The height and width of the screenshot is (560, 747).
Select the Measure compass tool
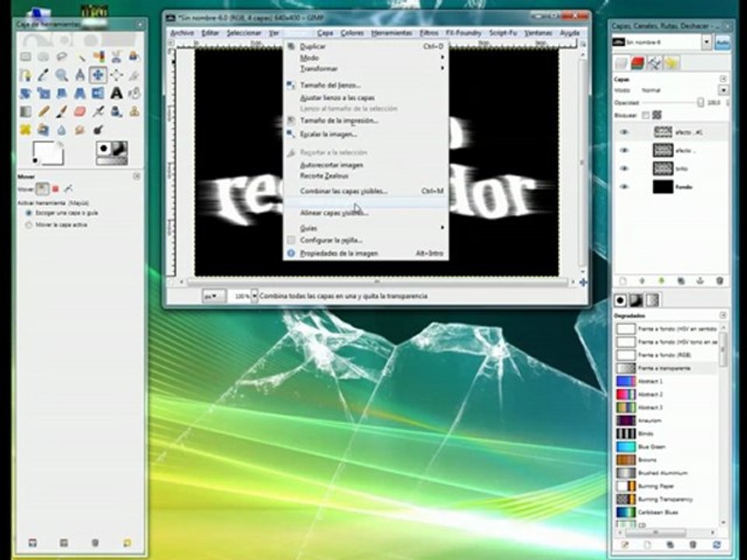point(80,75)
